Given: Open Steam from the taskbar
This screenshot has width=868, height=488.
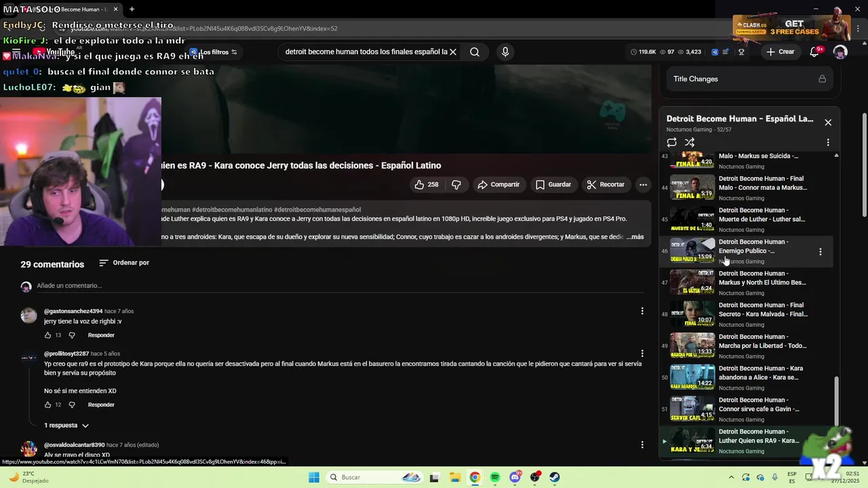Looking at the screenshot, I should pos(555,477).
